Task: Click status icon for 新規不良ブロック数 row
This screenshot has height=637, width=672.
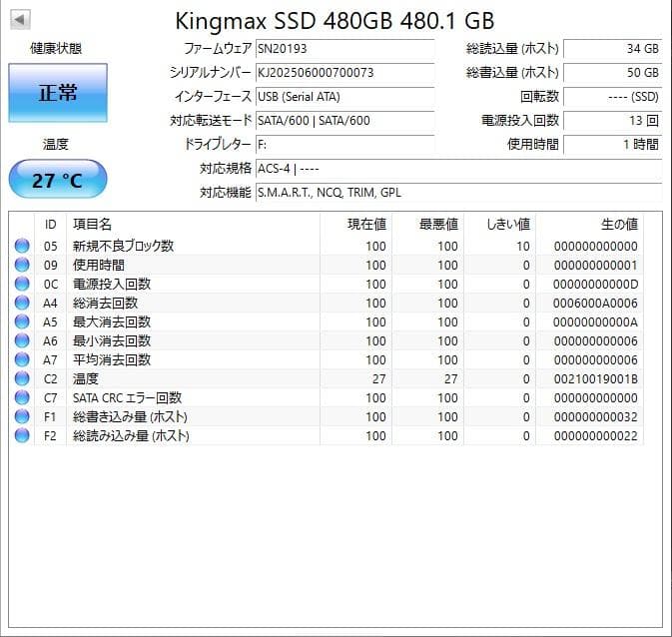Action: coord(22,246)
